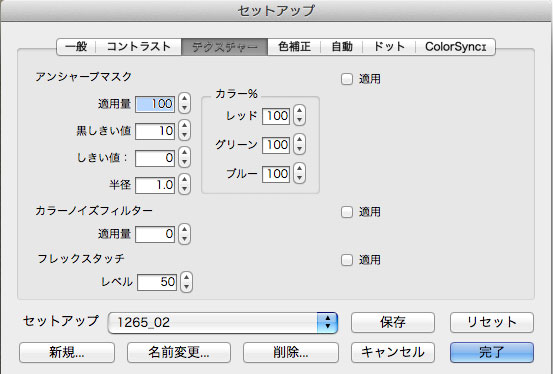Viewport: 553px width, 374px height.
Task: Click the 黒しきい値 input field
Action: (155, 131)
